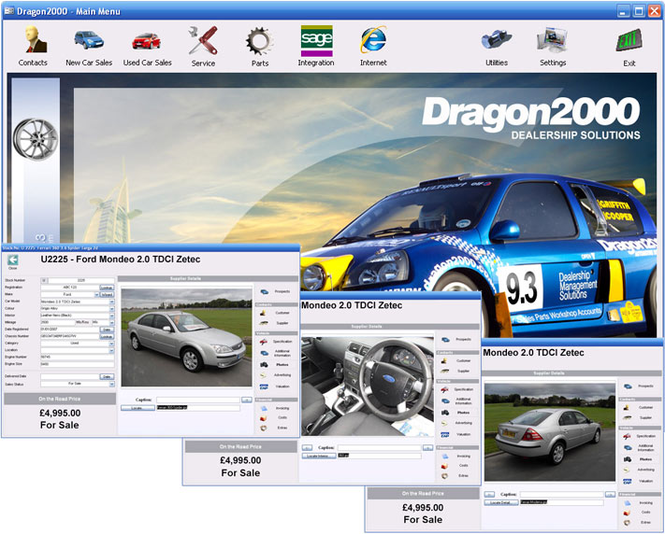Click the Engine Number input field
665x534 pixels.
click(x=77, y=357)
